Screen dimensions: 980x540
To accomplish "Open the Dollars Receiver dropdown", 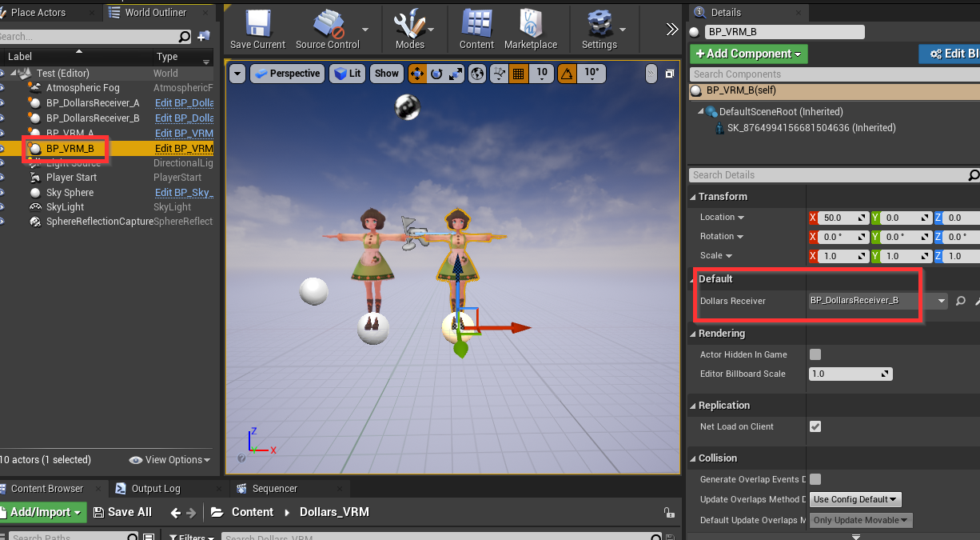I will (942, 302).
